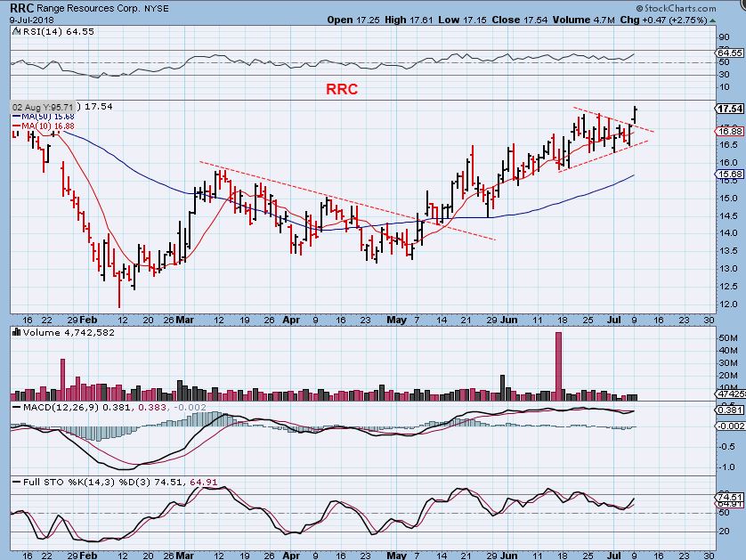The image size is (746, 560).
Task: Click the RSI indicator icon beside RSI(14)
Action: pos(17,31)
